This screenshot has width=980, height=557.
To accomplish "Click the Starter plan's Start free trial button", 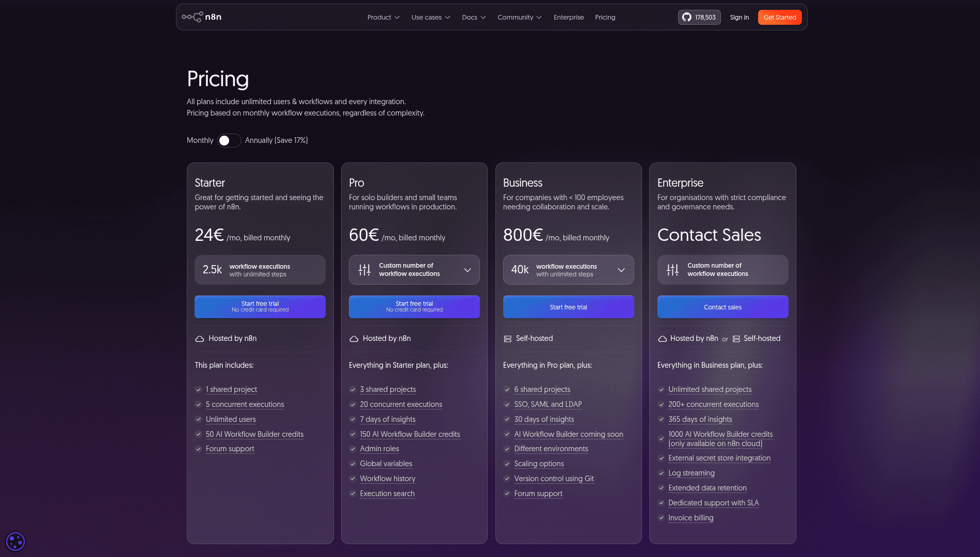I will pyautogui.click(x=260, y=307).
